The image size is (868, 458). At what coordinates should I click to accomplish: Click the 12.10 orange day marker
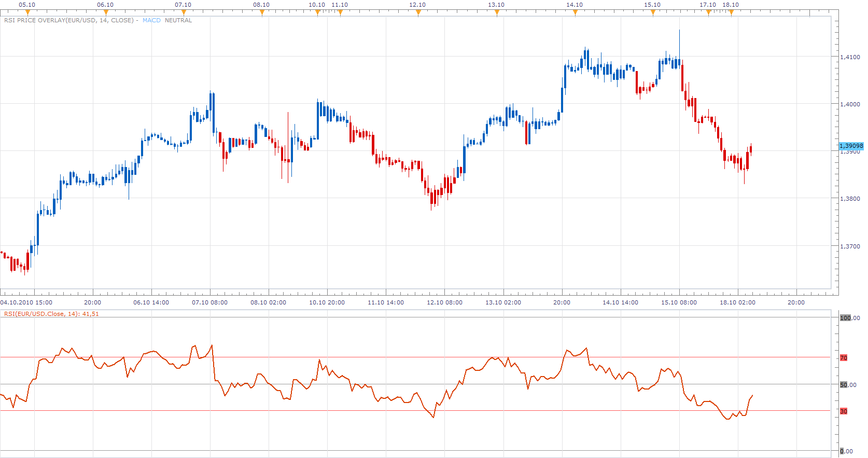click(x=418, y=12)
